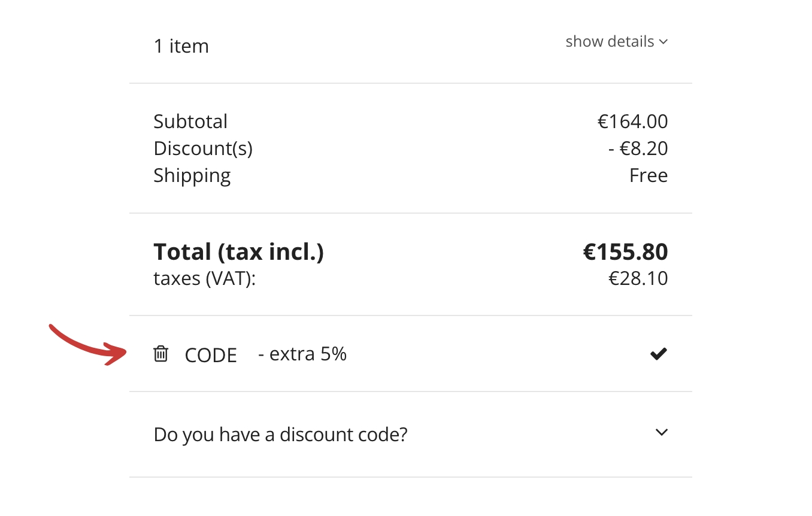Screen dimensions: 812x516
Task: Click the checkmark beside the applied code
Action: [658, 354]
